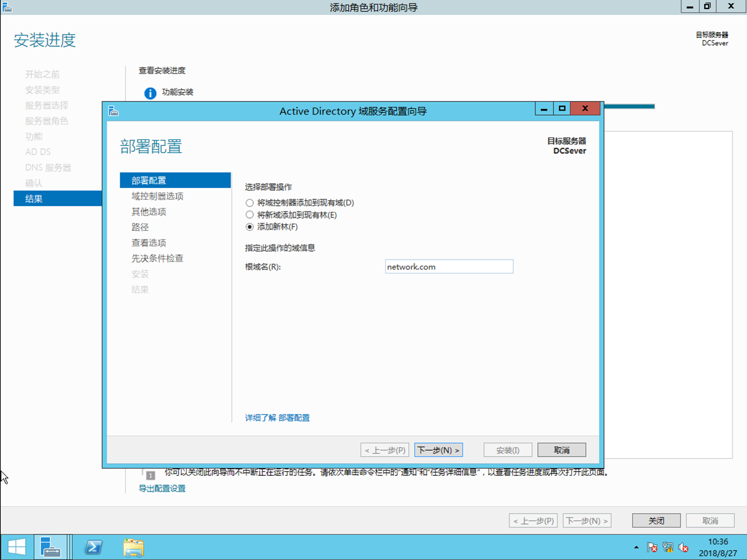Maximize the Active Directory wizard window
Viewport: 747px width, 560px height.
(x=562, y=109)
